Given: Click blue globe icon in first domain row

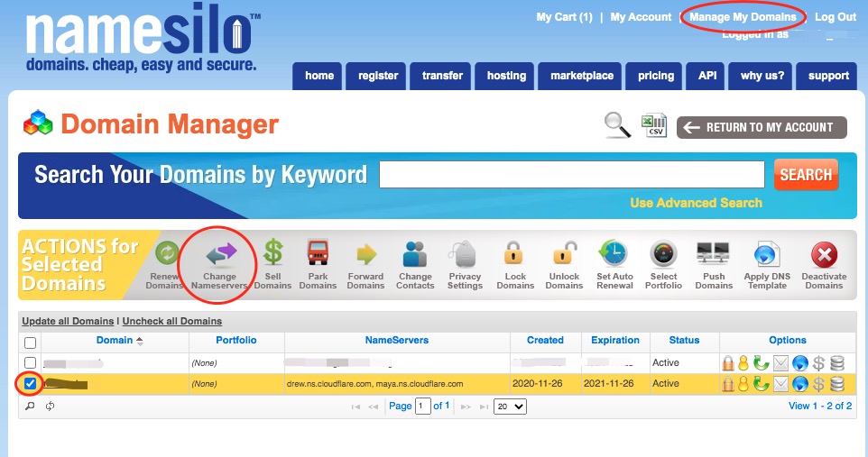Looking at the screenshot, I should pyautogui.click(x=800, y=363).
